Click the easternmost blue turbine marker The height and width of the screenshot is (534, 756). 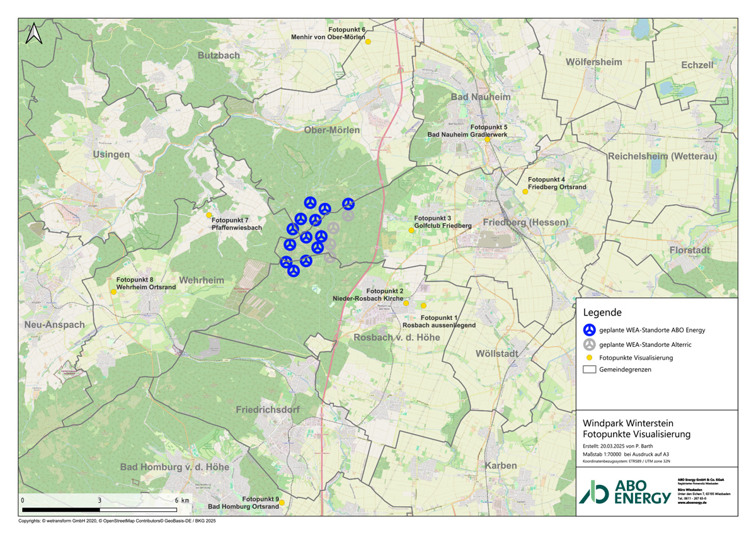pos(348,203)
